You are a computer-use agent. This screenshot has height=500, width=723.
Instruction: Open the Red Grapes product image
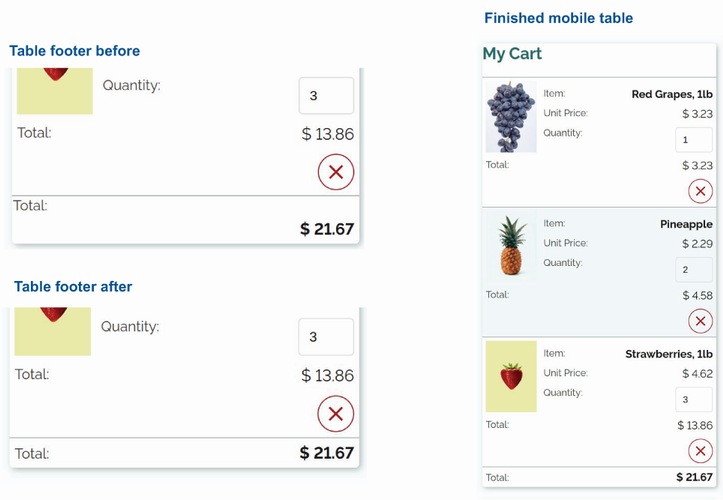510,117
